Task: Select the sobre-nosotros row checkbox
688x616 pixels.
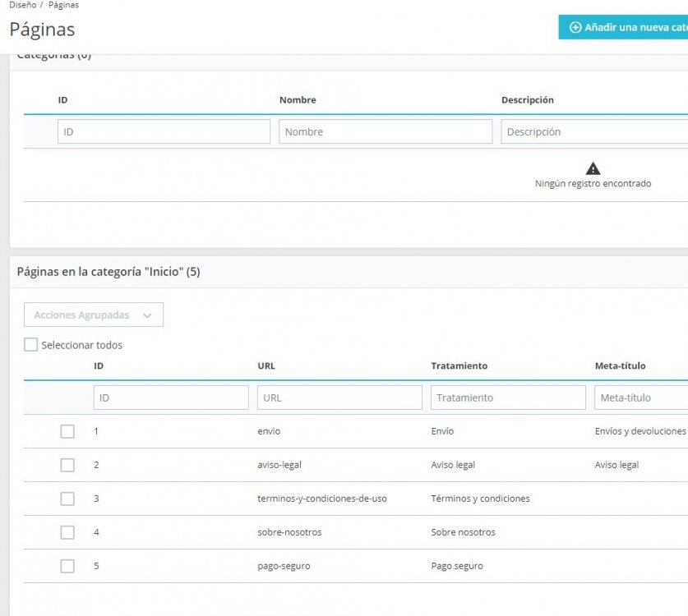Action: point(67,532)
